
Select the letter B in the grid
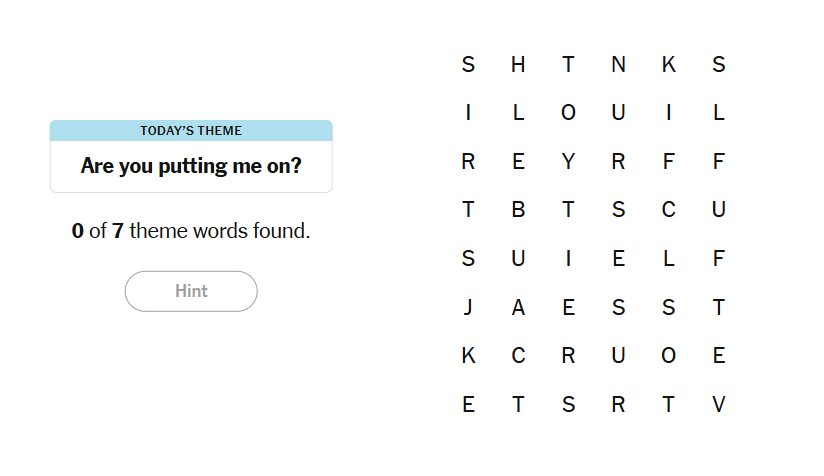(x=518, y=210)
